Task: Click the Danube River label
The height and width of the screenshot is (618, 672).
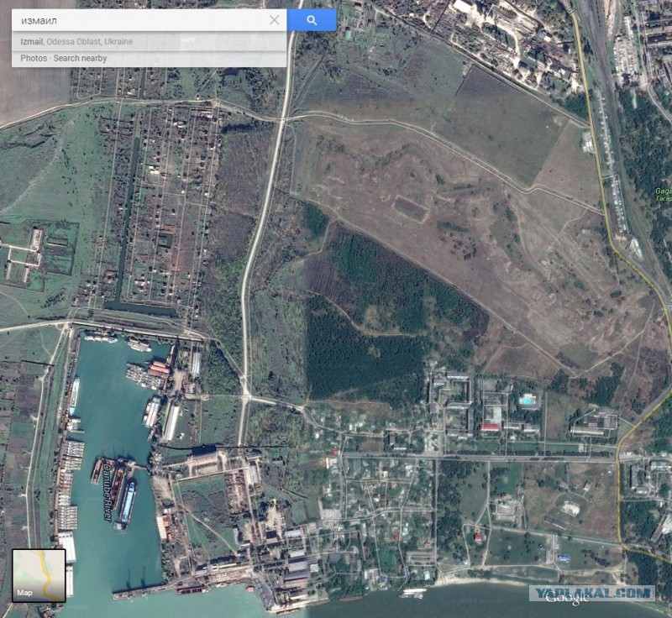Action: 108,495
